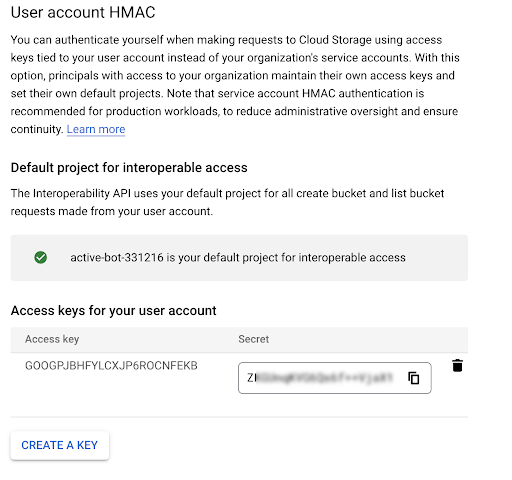Click Access keys for your user account heading

pos(114,311)
